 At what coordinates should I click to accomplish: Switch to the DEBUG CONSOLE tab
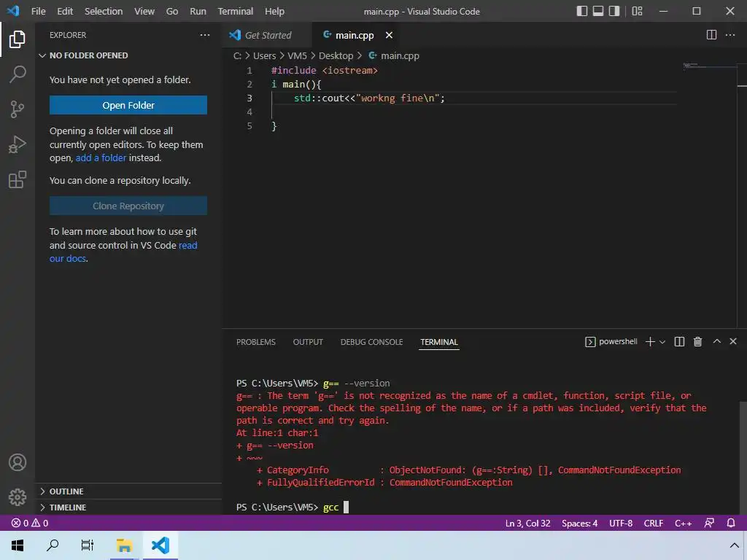[371, 342]
